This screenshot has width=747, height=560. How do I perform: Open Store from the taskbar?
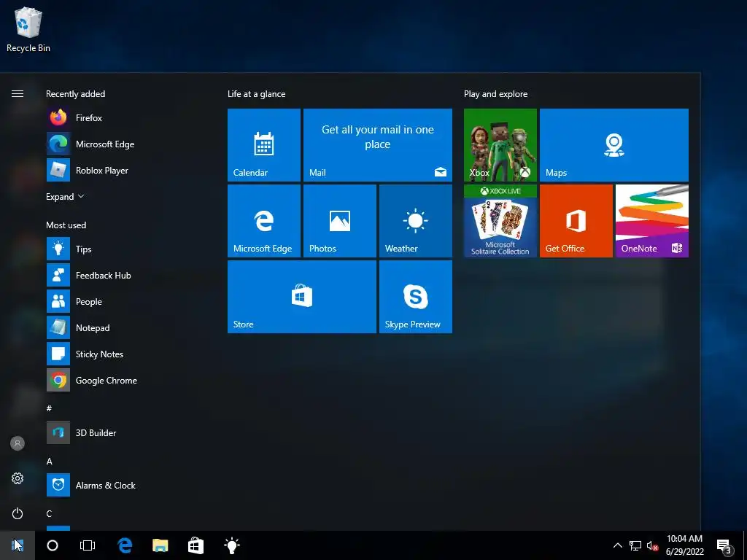[196, 545]
